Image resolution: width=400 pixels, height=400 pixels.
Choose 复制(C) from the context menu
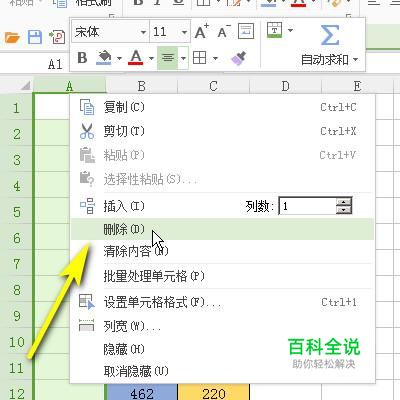[222, 107]
